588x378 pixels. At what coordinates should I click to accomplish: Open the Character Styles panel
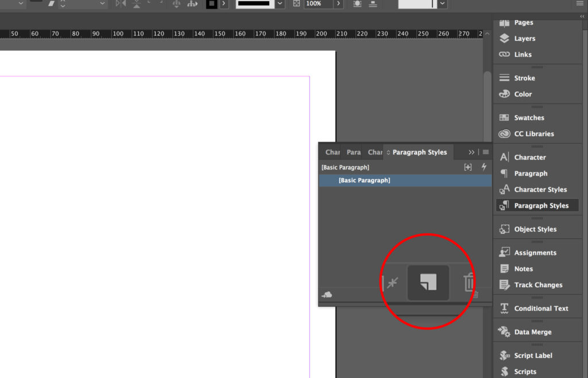[538, 189]
